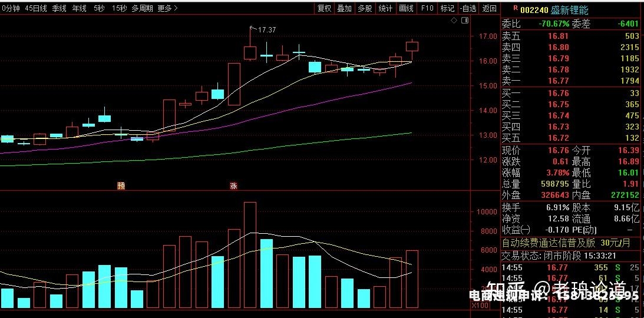Open the 多周期 multi-period selector

142,8
